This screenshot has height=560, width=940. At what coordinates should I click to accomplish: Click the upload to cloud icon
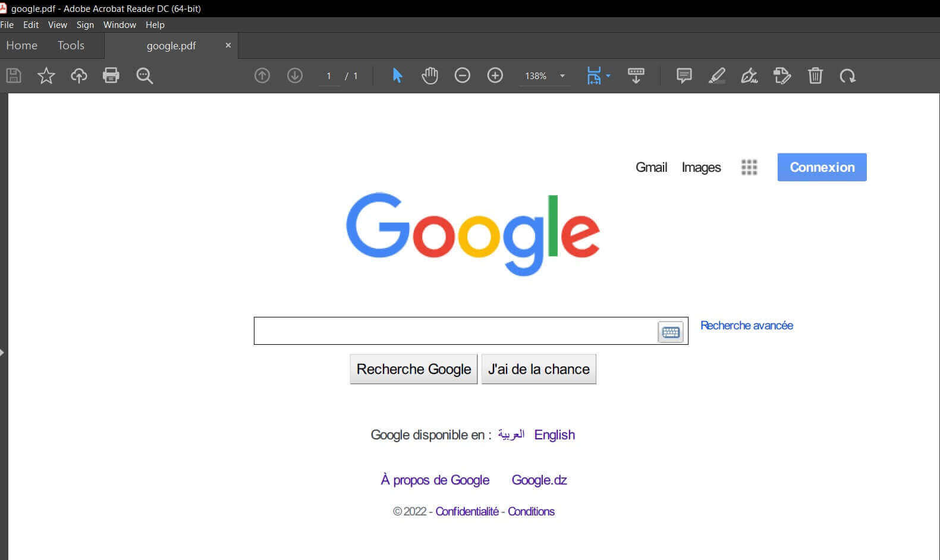click(78, 75)
